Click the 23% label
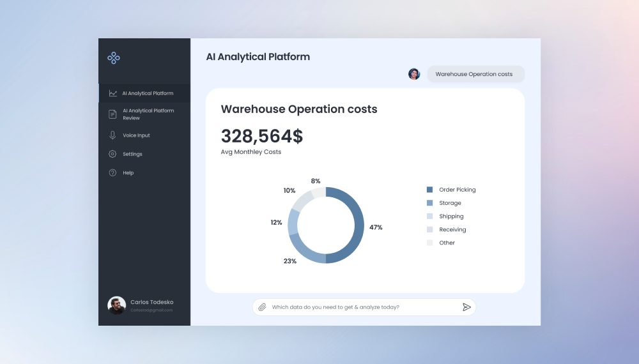Viewport: 639px width, 364px height. (289, 261)
